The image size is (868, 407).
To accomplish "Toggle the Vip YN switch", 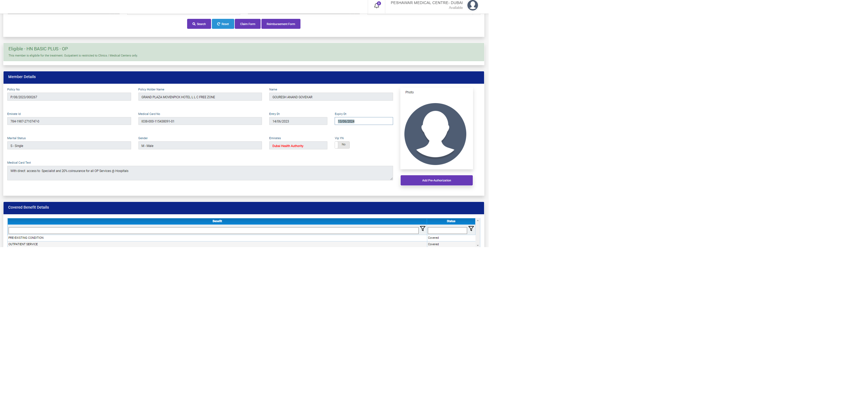I will click(x=342, y=145).
